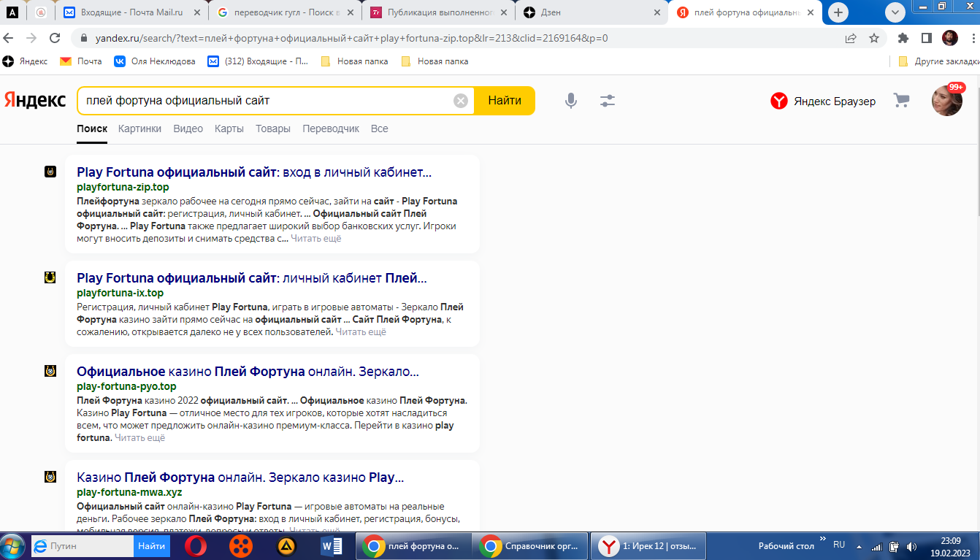This screenshot has width=980, height=560.
Task: Click the share icon in the address bar
Action: point(851,38)
